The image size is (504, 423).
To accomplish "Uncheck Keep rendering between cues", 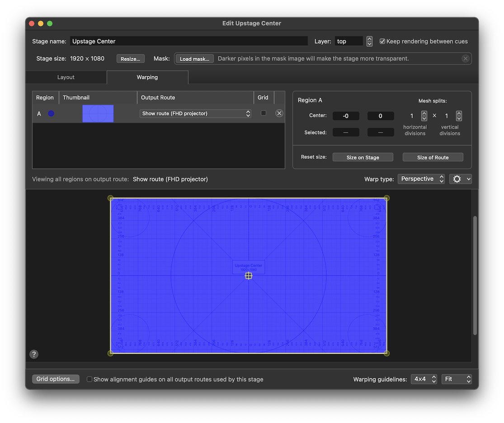I will point(382,41).
